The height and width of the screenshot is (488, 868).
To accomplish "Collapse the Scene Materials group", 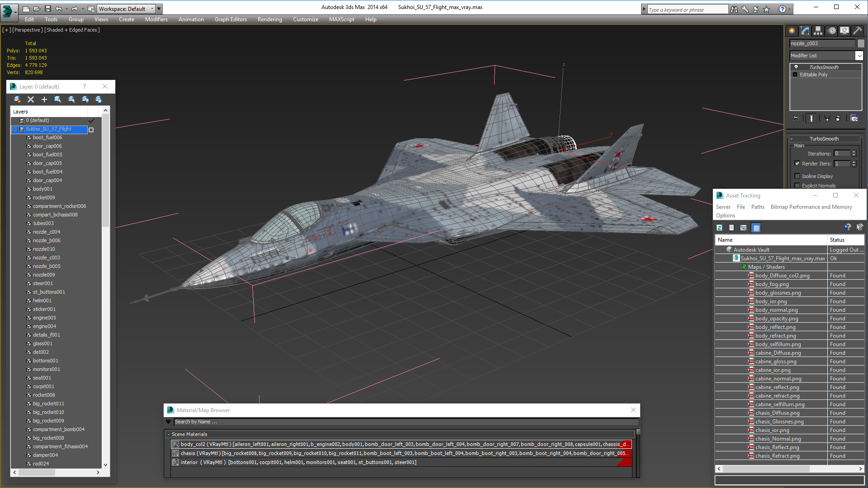I will (169, 434).
